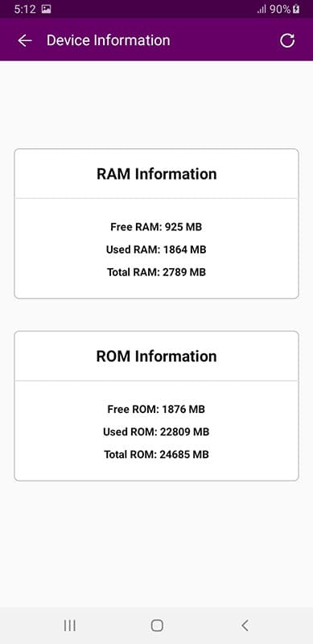
Task: Select the ROM Information heading
Action: (156, 356)
